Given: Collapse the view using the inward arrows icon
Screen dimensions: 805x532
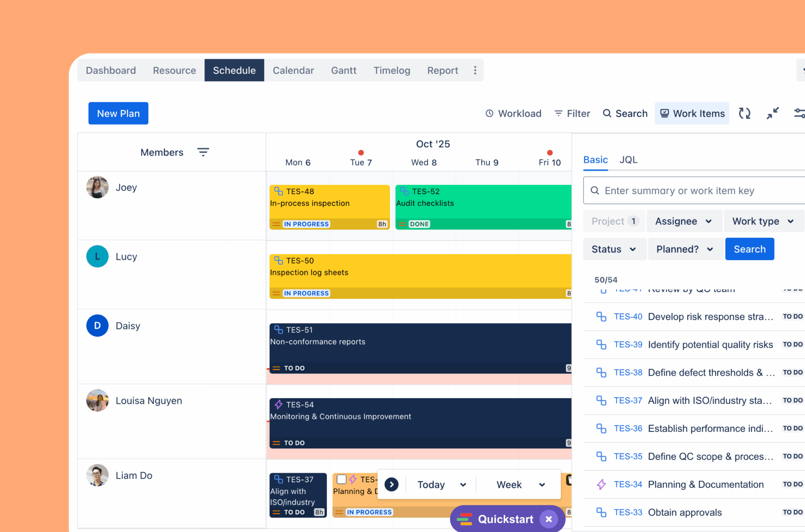Looking at the screenshot, I should 772,113.
